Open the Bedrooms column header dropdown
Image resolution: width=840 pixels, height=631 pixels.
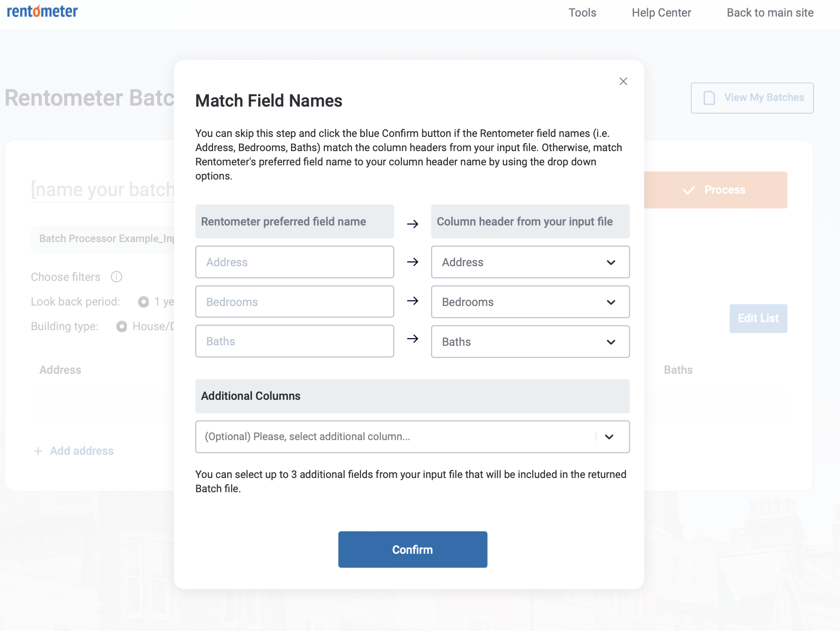[x=530, y=302]
